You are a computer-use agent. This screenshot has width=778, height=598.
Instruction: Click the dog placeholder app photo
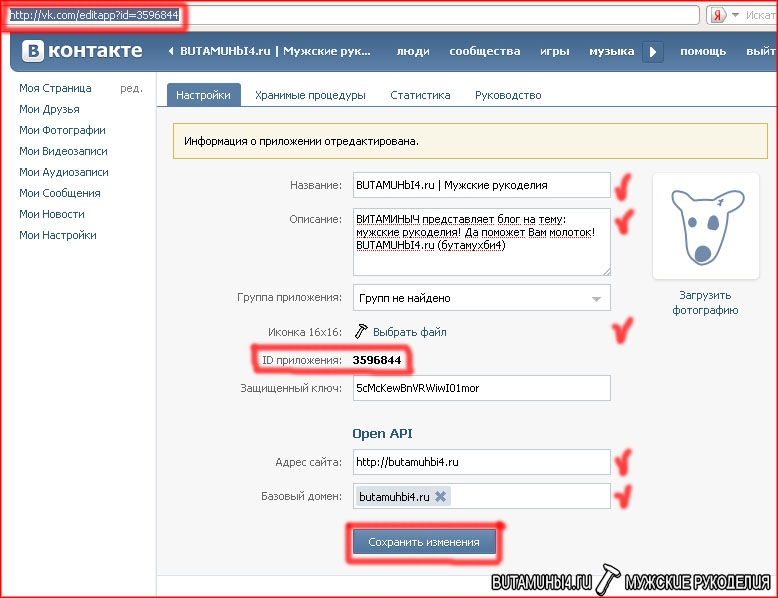pyautogui.click(x=706, y=226)
